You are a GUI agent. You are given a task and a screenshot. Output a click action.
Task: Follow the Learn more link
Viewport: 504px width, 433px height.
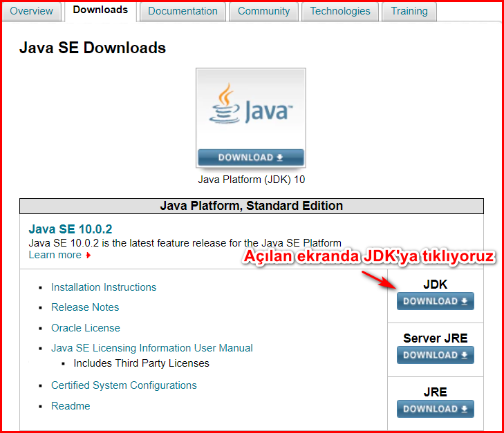coord(55,255)
